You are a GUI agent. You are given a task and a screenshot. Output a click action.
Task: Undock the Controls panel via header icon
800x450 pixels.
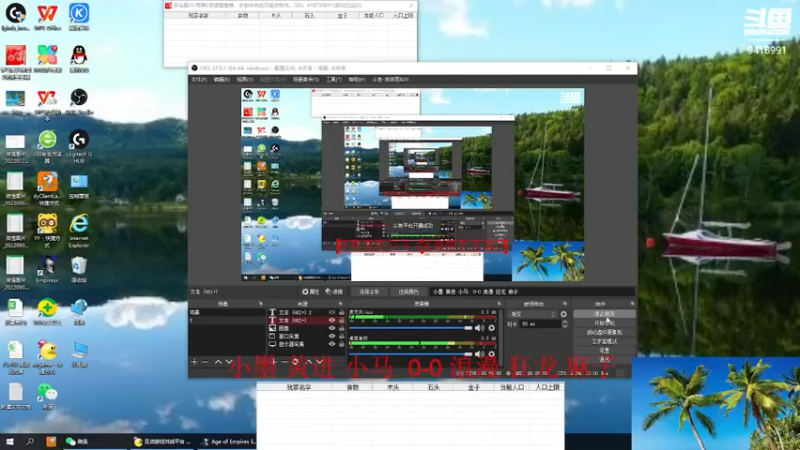(632, 304)
